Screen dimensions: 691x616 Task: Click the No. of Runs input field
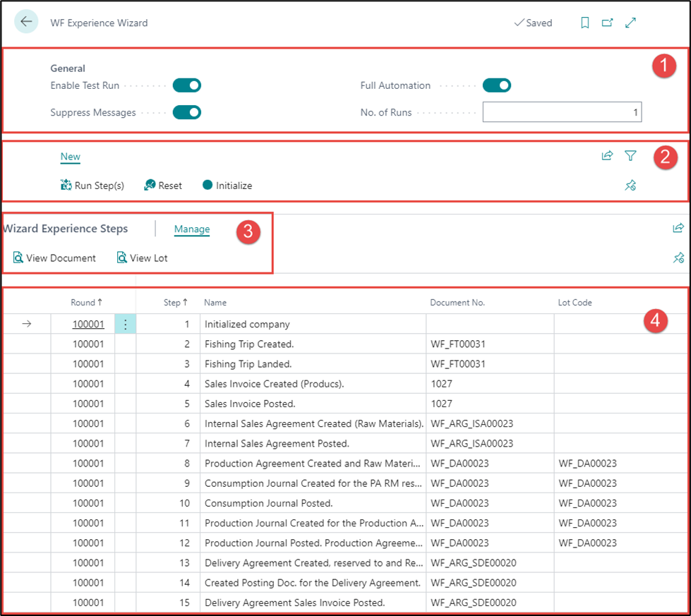coord(562,112)
